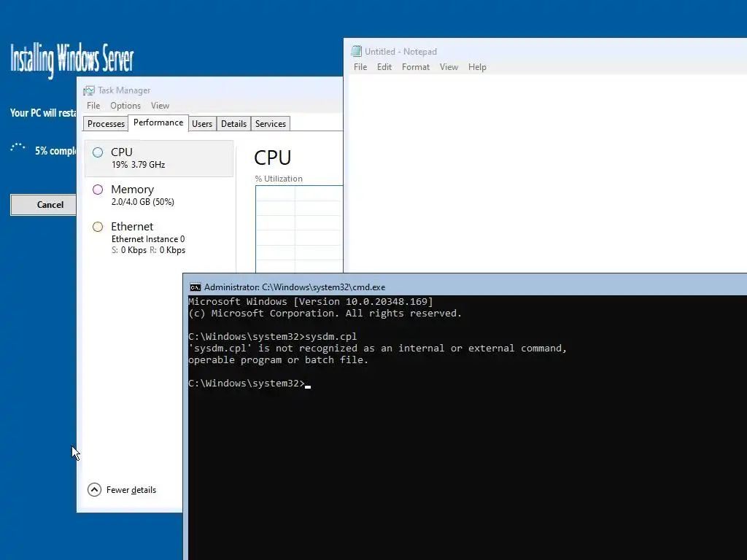Click the Fewer details link
This screenshot has height=560, width=747.
click(131, 490)
